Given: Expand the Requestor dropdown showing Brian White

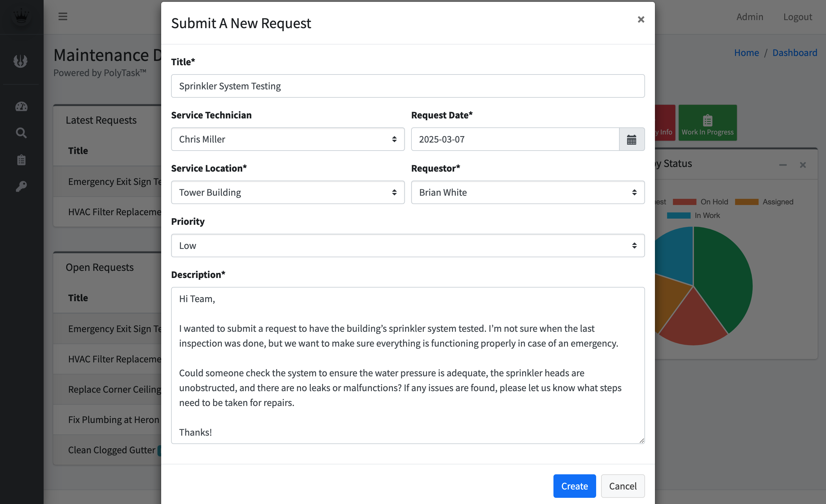Looking at the screenshot, I should [x=528, y=192].
